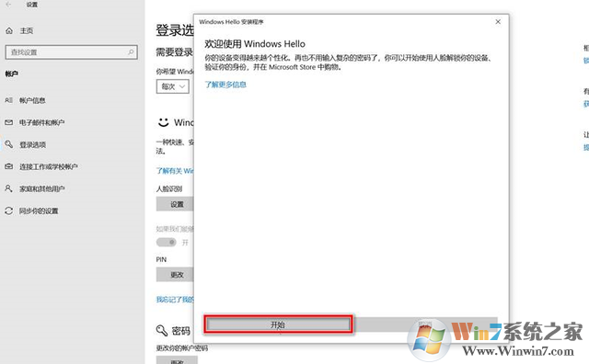Viewport: 589px width, 364px height.
Task: Click the 开始 button in Windows Hello dialog
Action: 278,324
